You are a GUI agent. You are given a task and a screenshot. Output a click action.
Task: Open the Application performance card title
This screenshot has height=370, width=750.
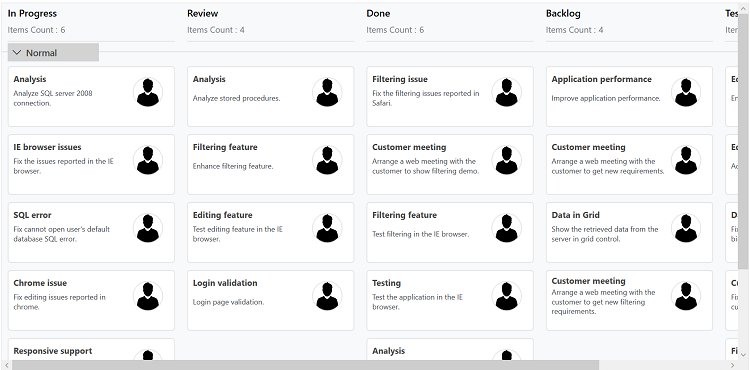(x=601, y=79)
